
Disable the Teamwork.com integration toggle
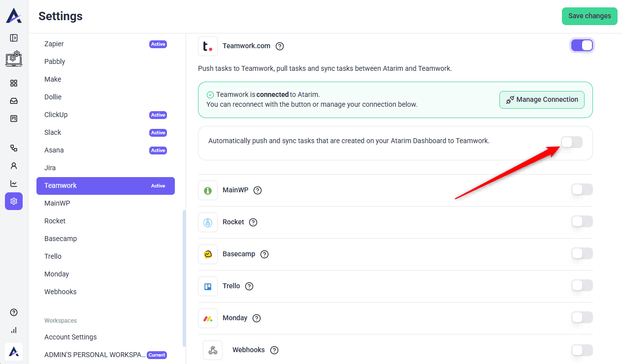pyautogui.click(x=582, y=45)
